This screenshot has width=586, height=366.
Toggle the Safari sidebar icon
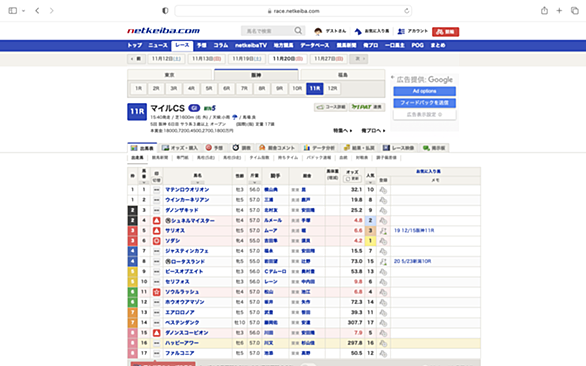12,11
